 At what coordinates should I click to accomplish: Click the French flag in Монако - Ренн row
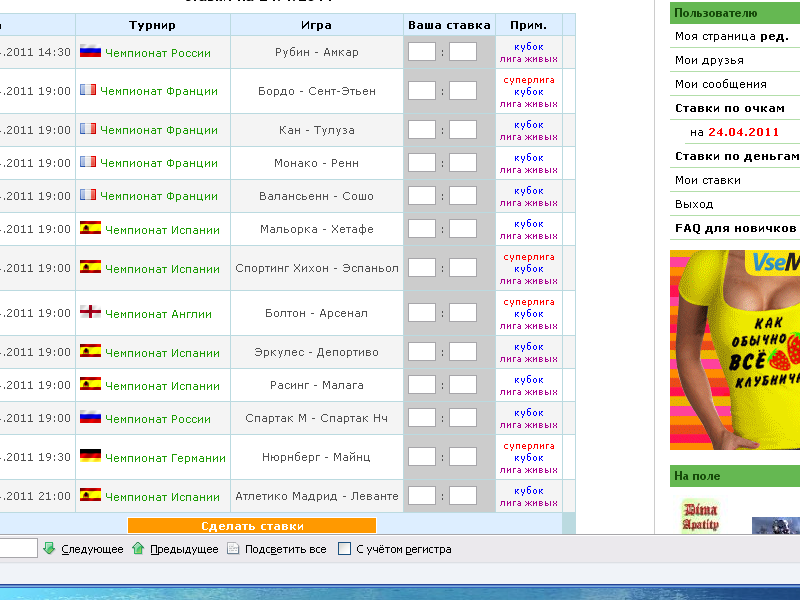point(88,162)
